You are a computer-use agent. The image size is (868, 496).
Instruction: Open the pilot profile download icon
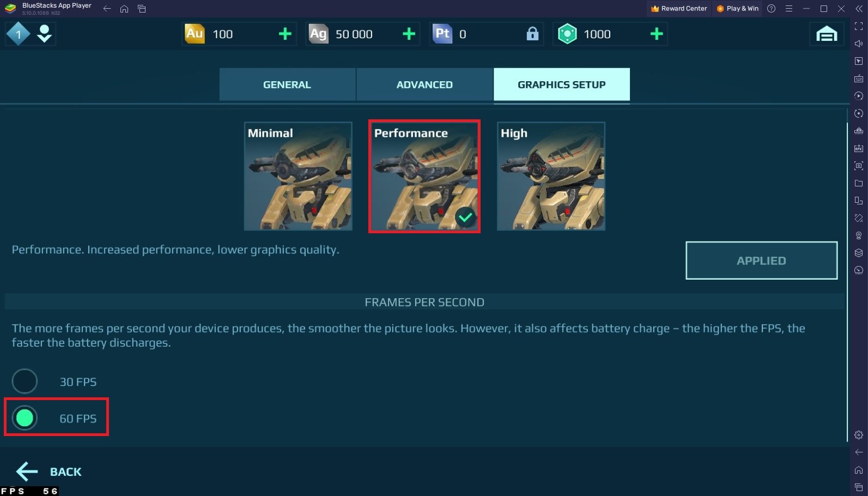[x=45, y=34]
